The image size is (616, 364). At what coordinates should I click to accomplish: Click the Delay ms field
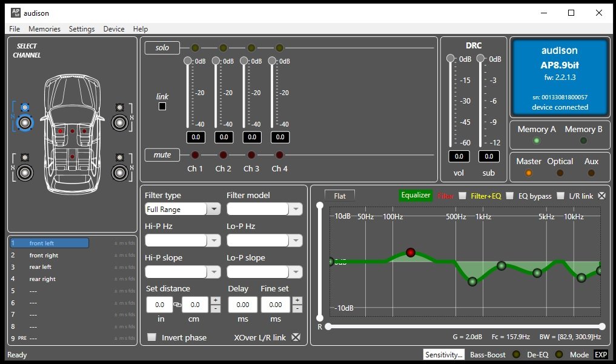(243, 305)
